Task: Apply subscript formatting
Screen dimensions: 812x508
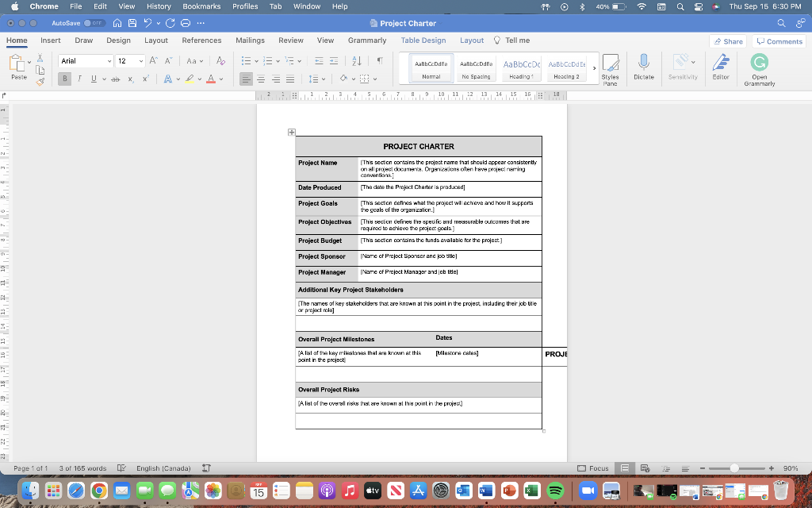Action: coord(131,79)
